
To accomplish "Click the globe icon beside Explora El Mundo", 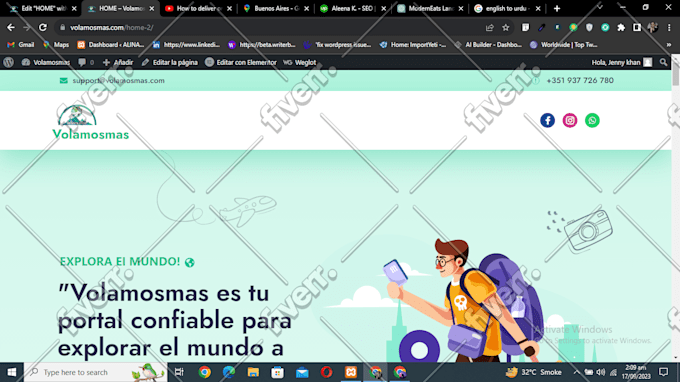I will coord(190,262).
